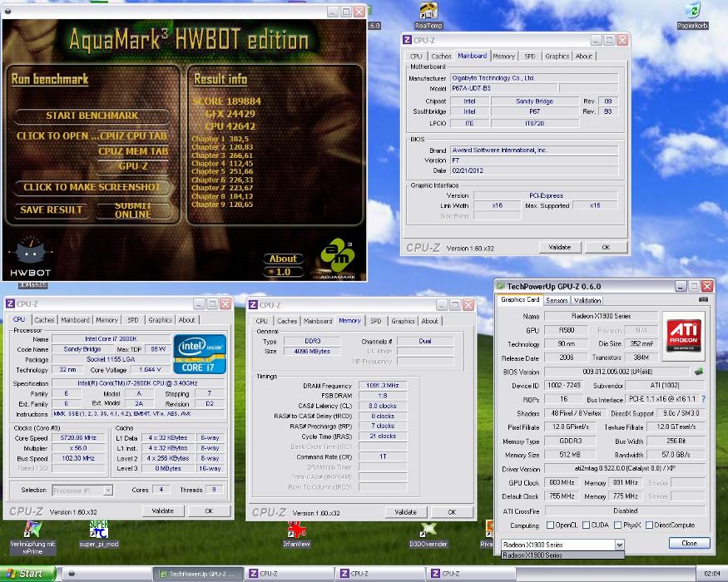Click Validate in CPU-Z mainboard window
The image size is (728, 582).
[x=559, y=248]
